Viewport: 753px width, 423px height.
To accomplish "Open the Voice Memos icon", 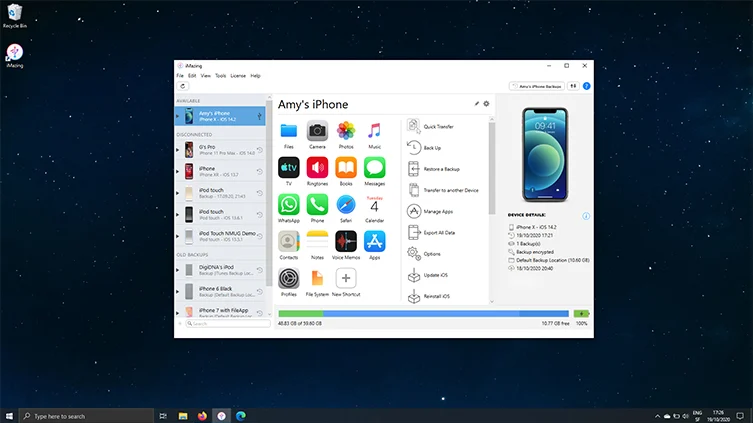I will (x=346, y=242).
